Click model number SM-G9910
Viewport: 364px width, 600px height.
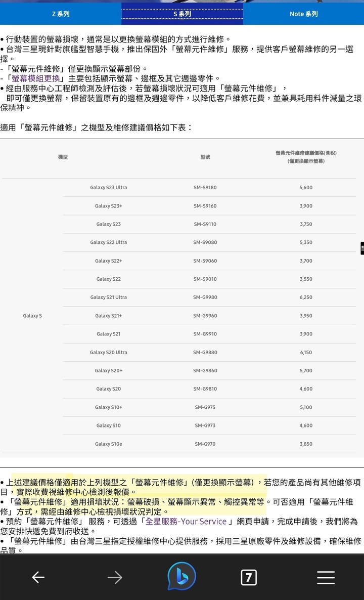205,334
